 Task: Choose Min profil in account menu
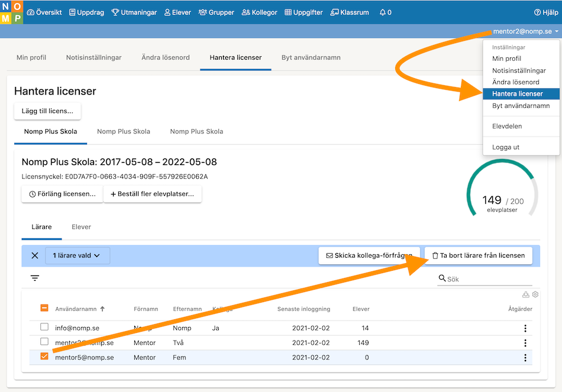[521, 59]
